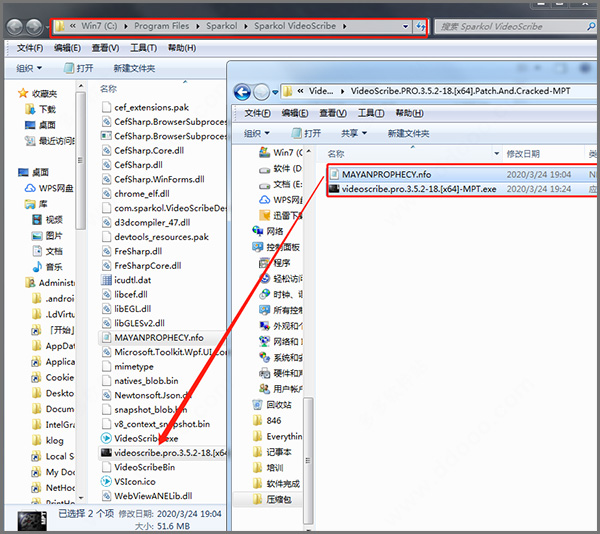Click 新建文件夹 in the Sparkol window toolbar
Image resolution: width=600 pixels, height=534 pixels.
(134, 68)
